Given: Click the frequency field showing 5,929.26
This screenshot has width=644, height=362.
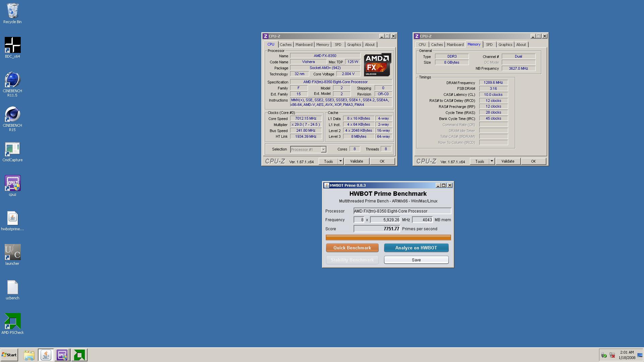Looking at the screenshot, I should click(385, 220).
